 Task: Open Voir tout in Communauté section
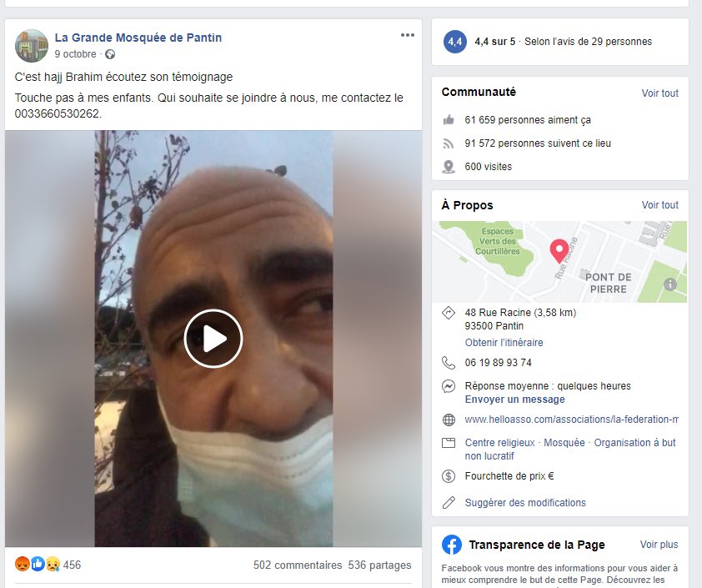[660, 93]
